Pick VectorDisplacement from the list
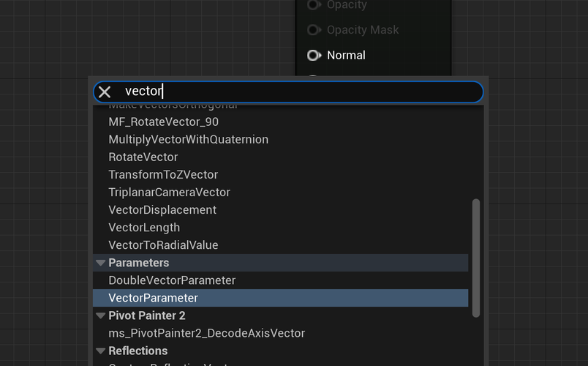 162,209
